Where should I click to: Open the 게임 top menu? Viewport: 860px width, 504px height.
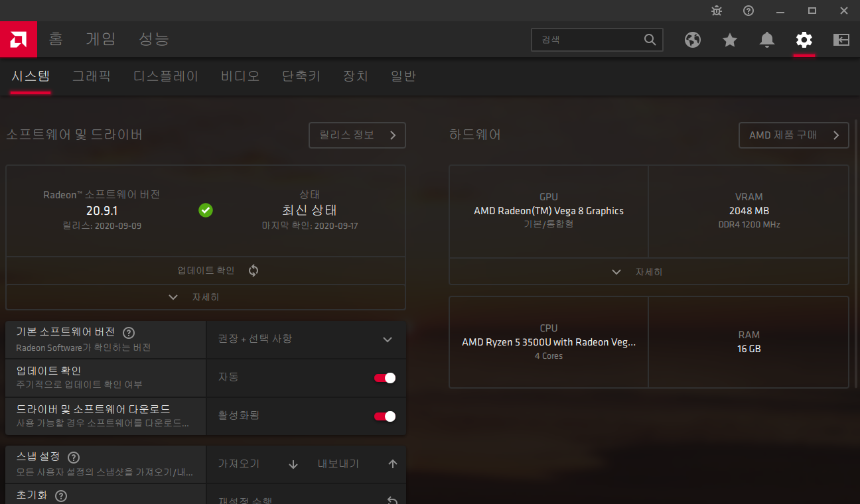101,39
